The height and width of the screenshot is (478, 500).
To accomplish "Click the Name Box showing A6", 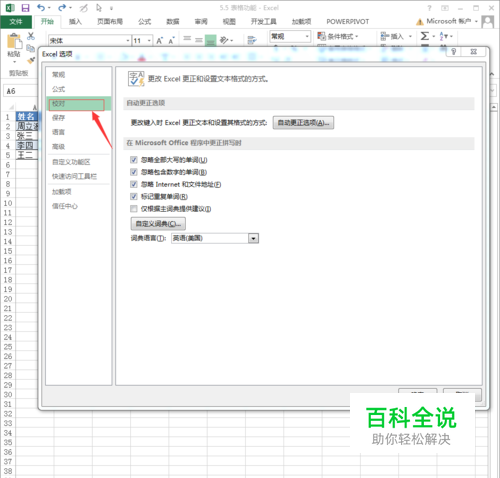I will 20,91.
